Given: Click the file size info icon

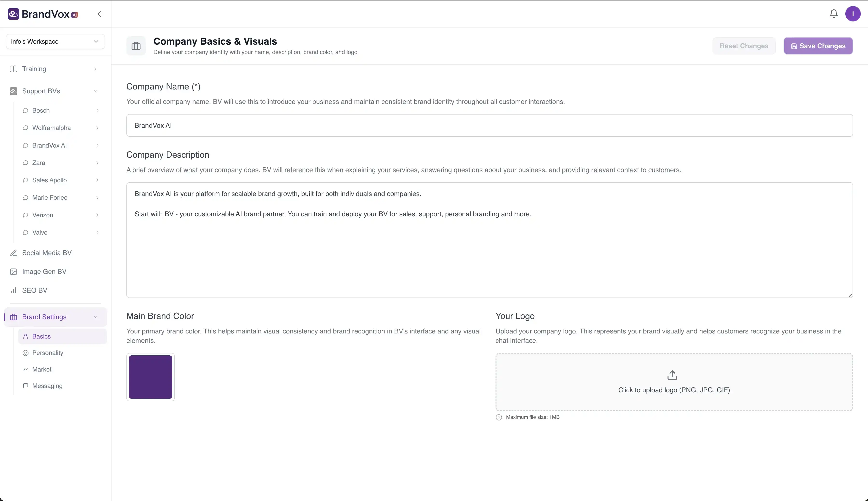Looking at the screenshot, I should 499,417.
